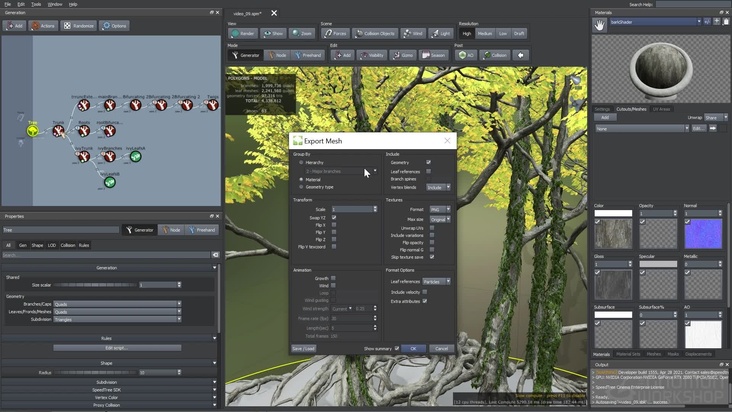
Task: Click the Randomize button in Generation panel
Action: [x=78, y=26]
